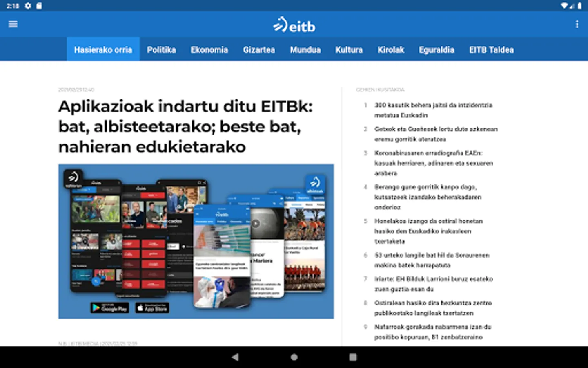Screen dimensions: 588x368
Task: Select the Mundua tab
Action: point(305,50)
